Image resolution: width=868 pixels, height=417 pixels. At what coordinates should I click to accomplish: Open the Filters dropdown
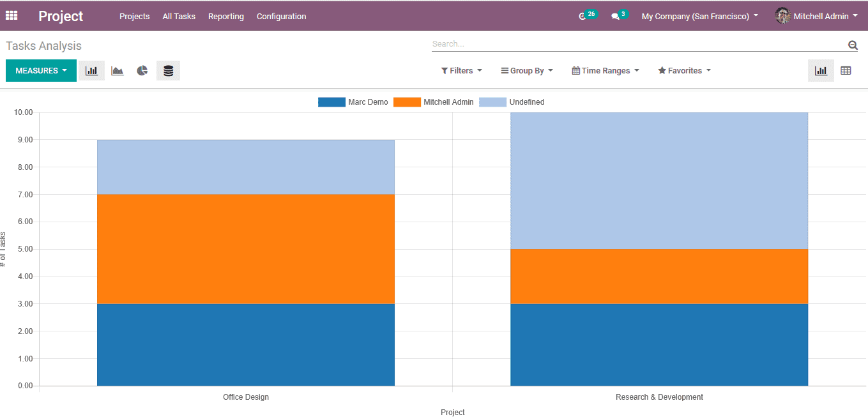[x=462, y=70]
